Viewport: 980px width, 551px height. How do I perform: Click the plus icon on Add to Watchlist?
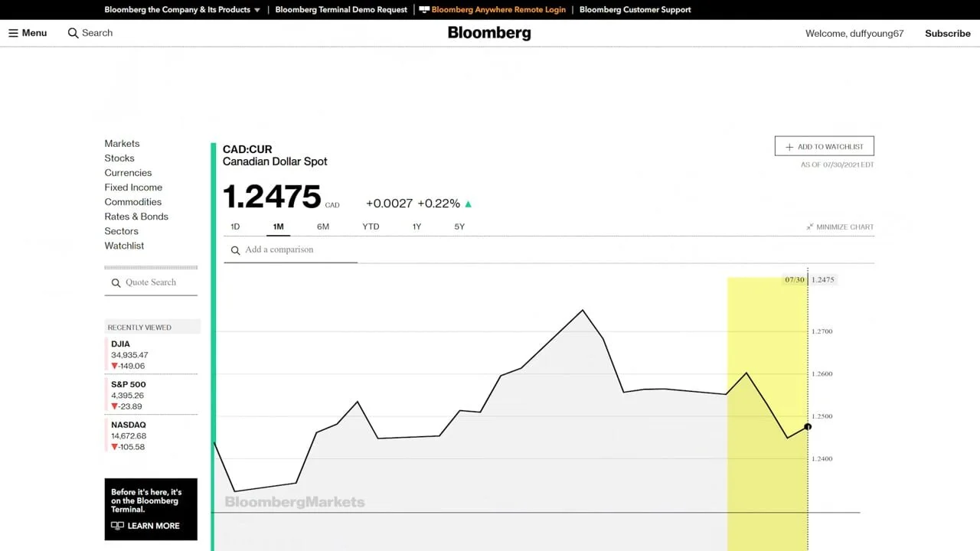coord(789,147)
